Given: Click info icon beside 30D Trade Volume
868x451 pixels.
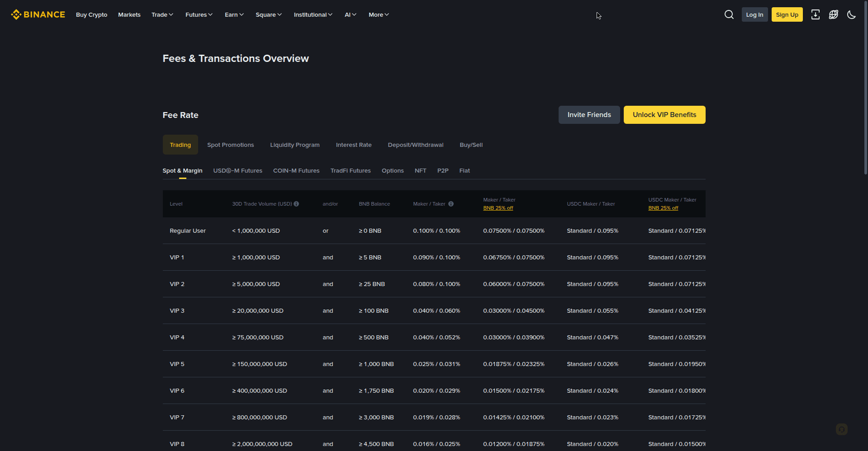Looking at the screenshot, I should pos(296,204).
